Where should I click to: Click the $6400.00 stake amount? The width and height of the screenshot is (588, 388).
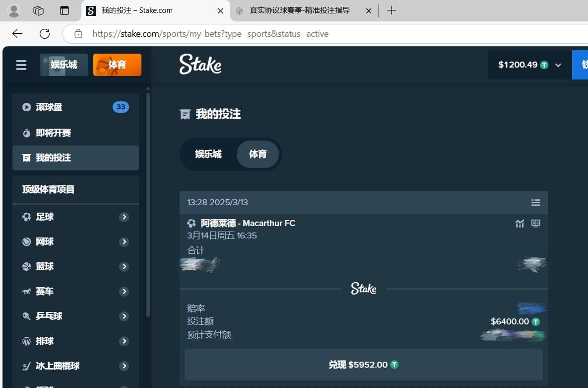point(510,321)
